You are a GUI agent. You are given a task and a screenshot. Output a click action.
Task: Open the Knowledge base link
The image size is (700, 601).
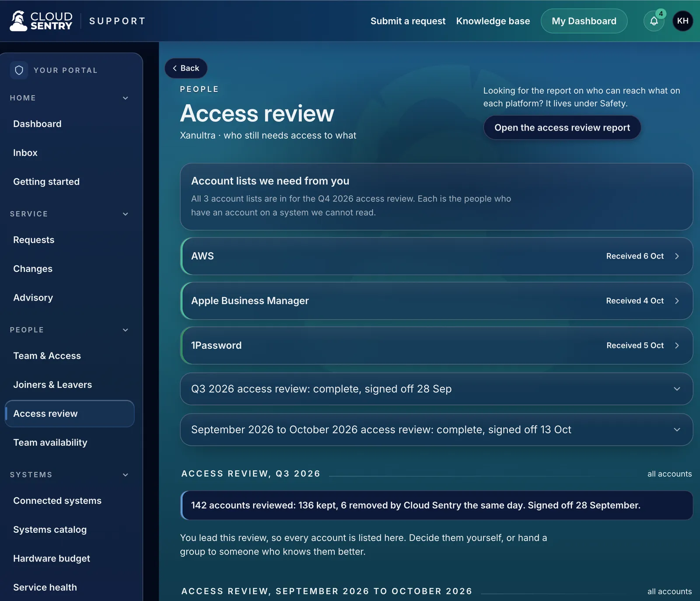point(493,21)
